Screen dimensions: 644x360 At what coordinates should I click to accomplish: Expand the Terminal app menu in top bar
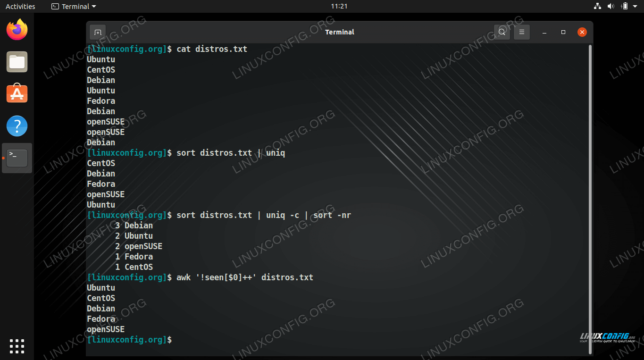pyautogui.click(x=74, y=6)
